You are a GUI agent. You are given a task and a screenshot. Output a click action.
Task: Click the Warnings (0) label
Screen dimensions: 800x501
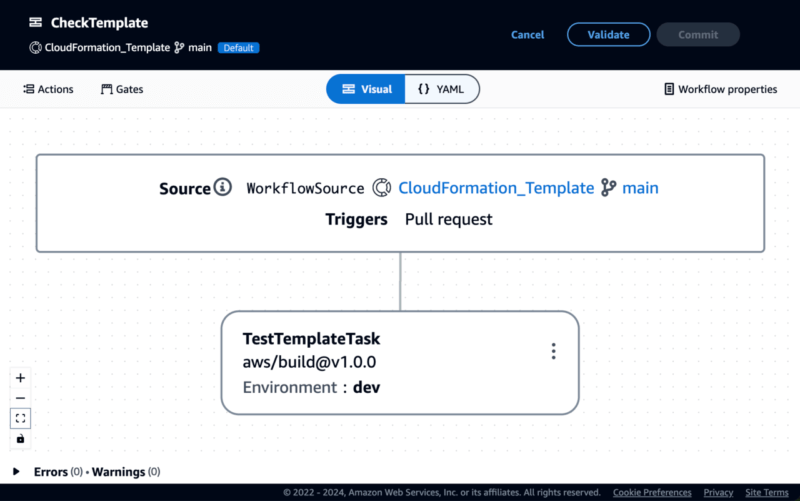pyautogui.click(x=126, y=472)
